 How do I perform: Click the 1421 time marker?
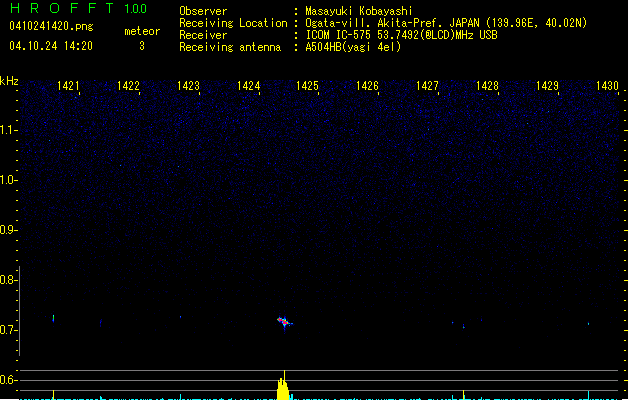[x=69, y=87]
